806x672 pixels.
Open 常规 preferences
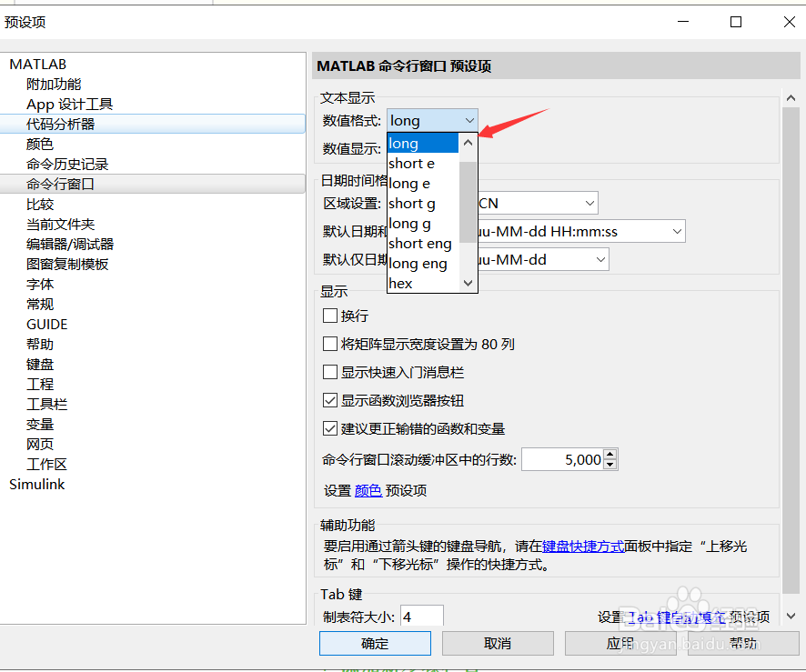40,304
